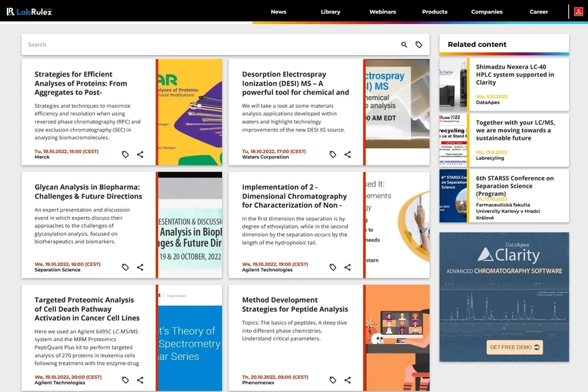Click the Glycan Analysis webinar thumbnail
Image resolution: width=588 pixels, height=392 pixels.
pos(190,225)
